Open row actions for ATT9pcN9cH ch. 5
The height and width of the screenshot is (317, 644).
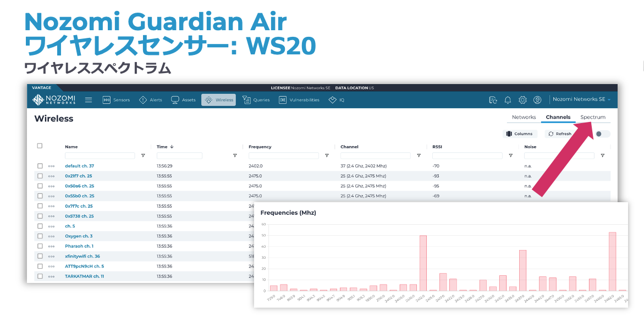[51, 266]
